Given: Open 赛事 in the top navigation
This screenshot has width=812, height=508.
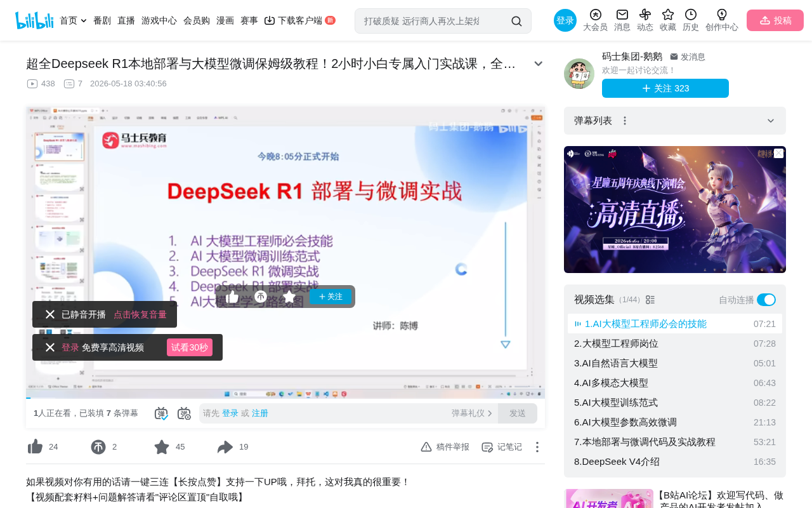Looking at the screenshot, I should click(x=249, y=20).
